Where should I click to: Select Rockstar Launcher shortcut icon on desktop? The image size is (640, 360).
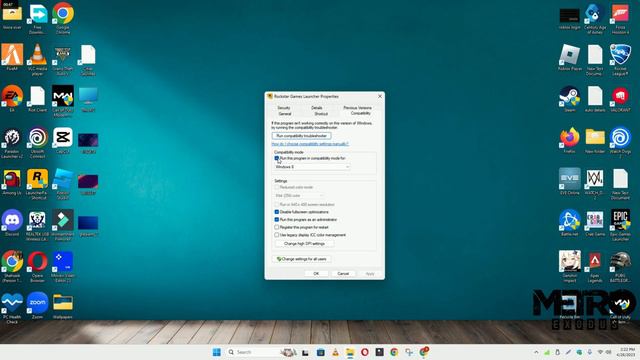(x=37, y=184)
